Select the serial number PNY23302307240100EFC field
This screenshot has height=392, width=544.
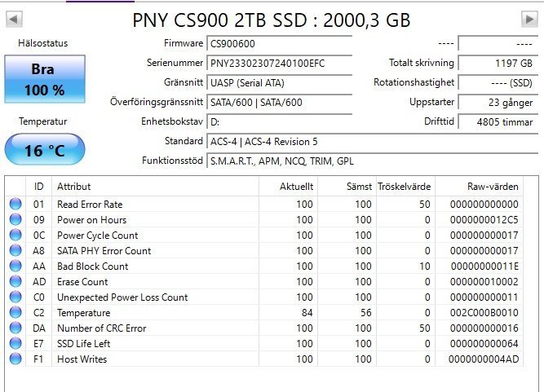coord(279,64)
